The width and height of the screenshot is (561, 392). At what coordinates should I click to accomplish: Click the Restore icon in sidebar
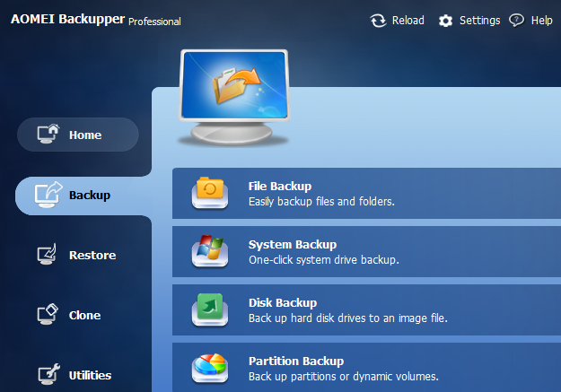[48, 255]
